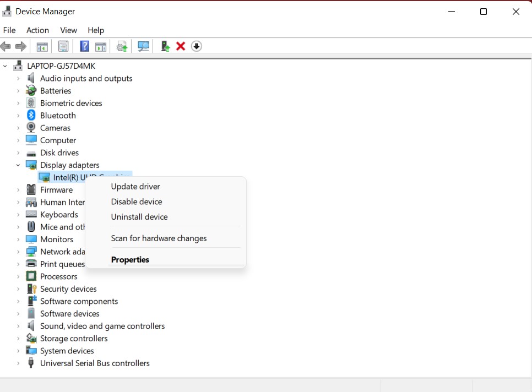Expand the Sound, video and game controllers node
532x392 pixels.
click(18, 326)
